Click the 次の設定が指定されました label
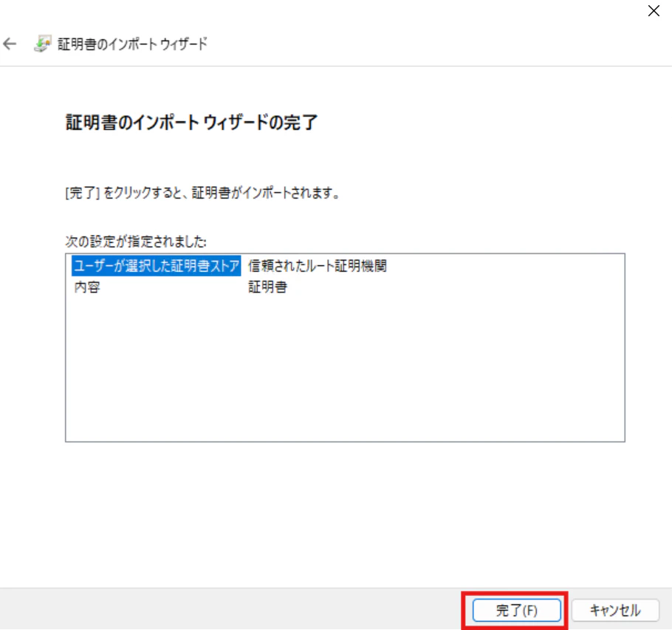The width and height of the screenshot is (672, 630). pyautogui.click(x=136, y=242)
